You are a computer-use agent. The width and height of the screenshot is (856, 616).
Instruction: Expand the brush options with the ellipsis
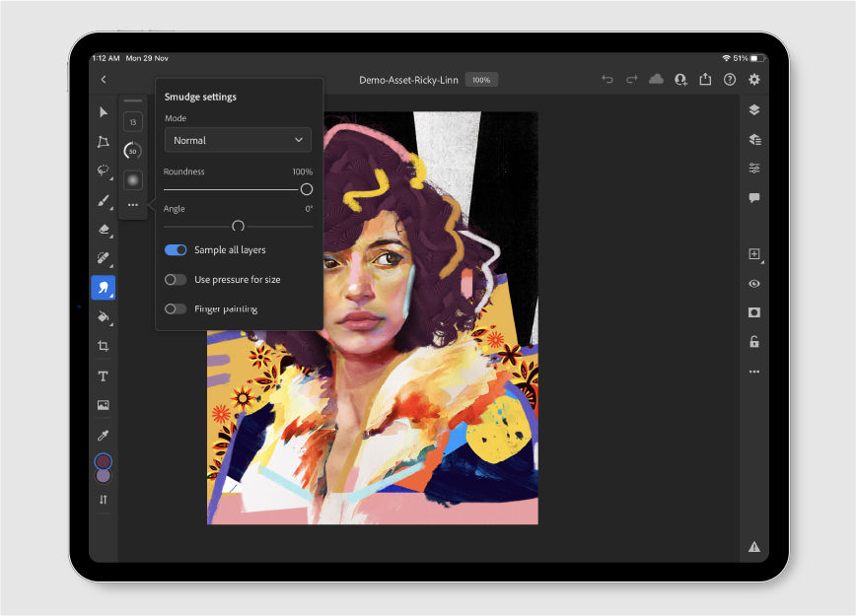[132, 204]
